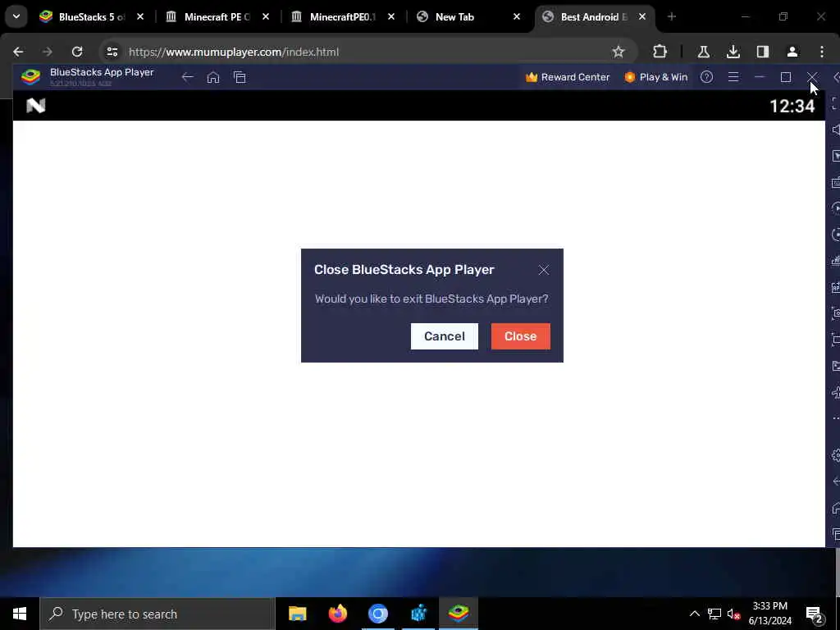This screenshot has width=840, height=630.
Task: Open Play & Win in BlueStacks
Action: 655,77
